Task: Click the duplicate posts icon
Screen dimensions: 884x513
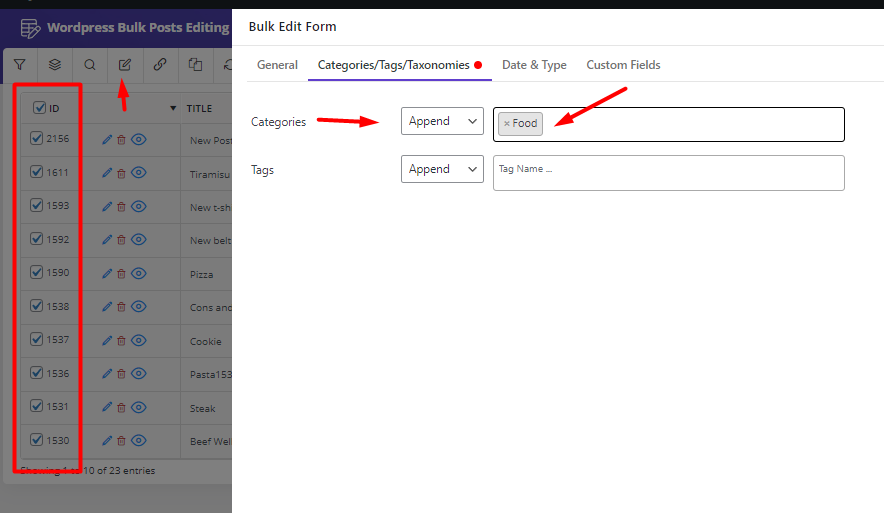Action: tap(195, 65)
